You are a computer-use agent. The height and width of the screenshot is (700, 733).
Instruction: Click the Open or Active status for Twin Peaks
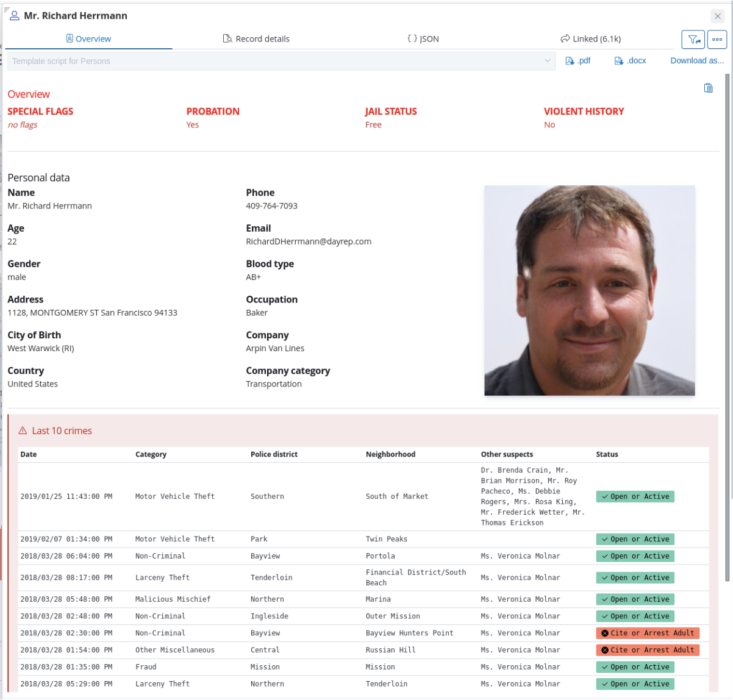(635, 539)
